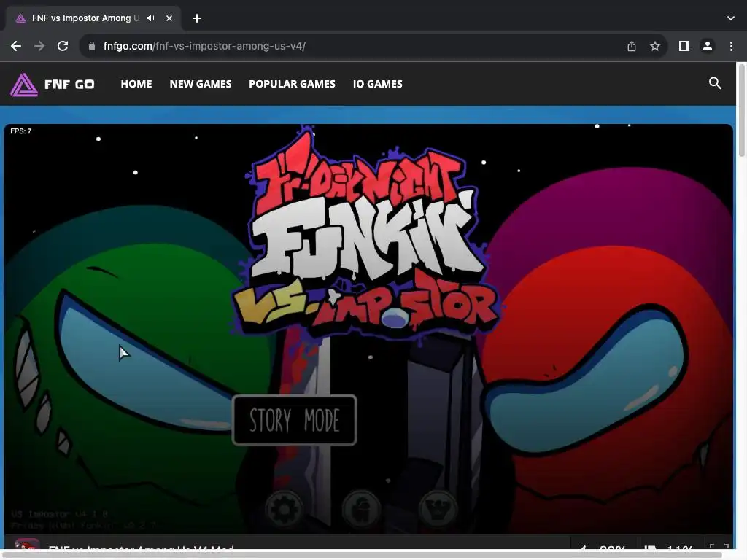
Task: Go back with the browser arrow
Action: (x=16, y=46)
